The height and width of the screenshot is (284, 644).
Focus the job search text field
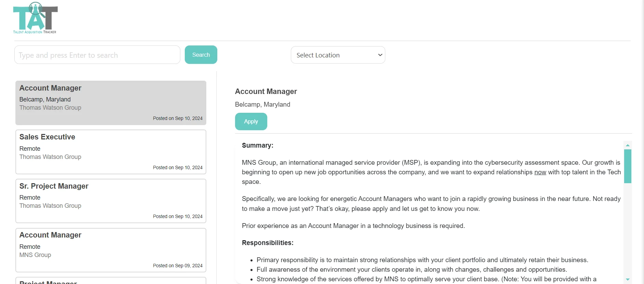point(97,55)
